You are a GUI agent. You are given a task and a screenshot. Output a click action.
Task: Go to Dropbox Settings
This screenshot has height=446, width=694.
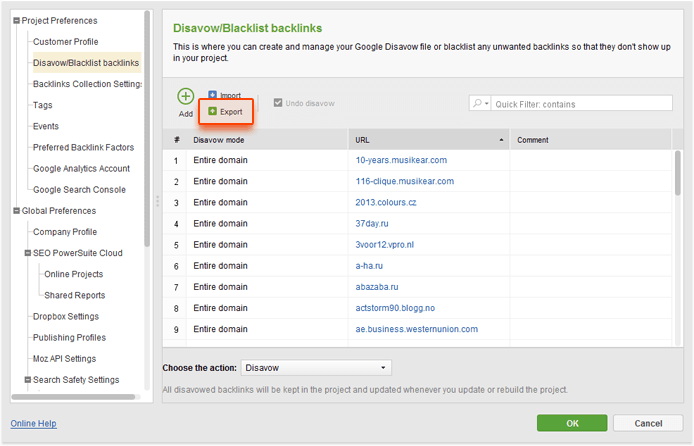coord(66,317)
